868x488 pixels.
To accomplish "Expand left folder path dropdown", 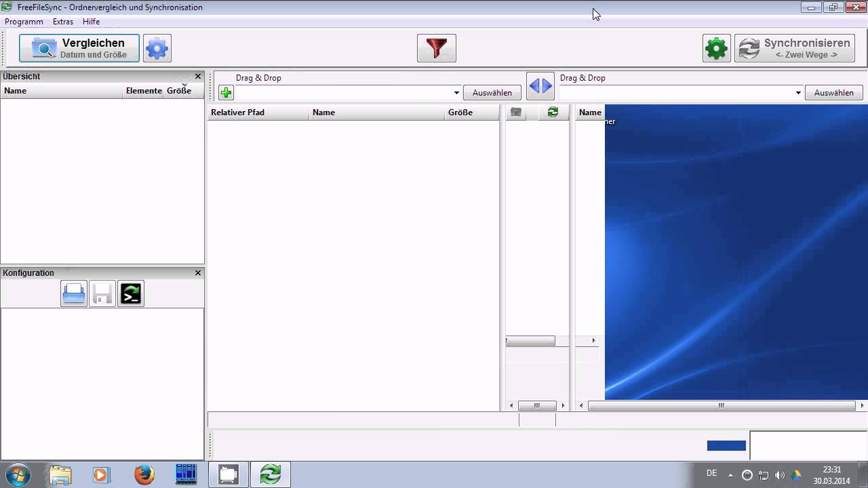I will pyautogui.click(x=456, y=93).
